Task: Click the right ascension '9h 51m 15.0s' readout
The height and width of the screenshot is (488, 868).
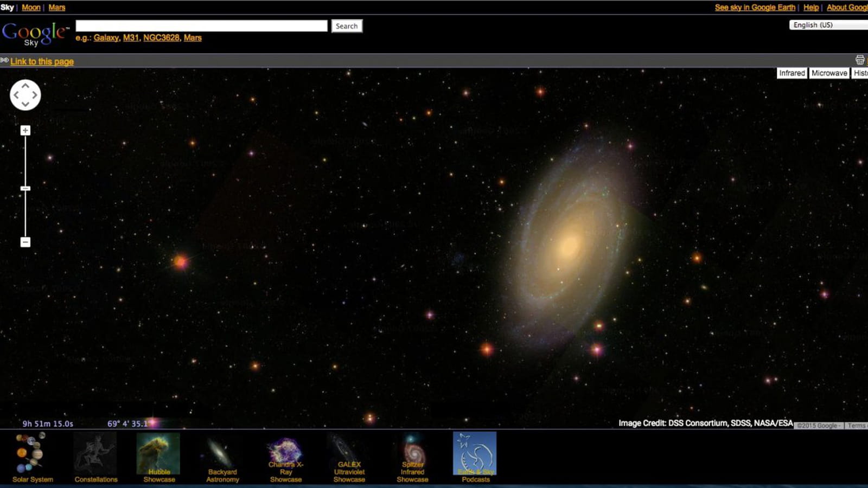Action: [x=48, y=424]
